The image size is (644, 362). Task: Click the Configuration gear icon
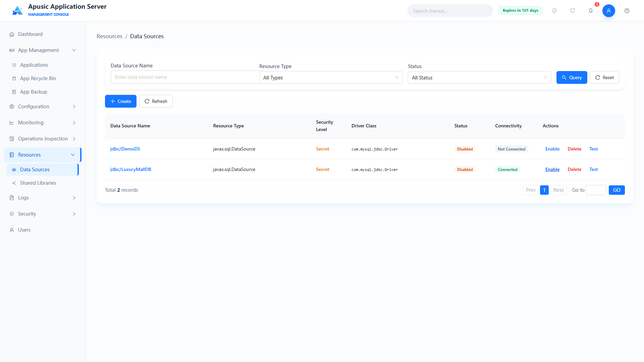point(12,107)
